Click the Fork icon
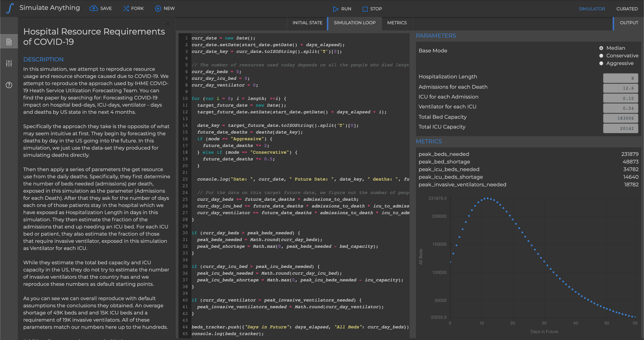 pyautogui.click(x=126, y=9)
